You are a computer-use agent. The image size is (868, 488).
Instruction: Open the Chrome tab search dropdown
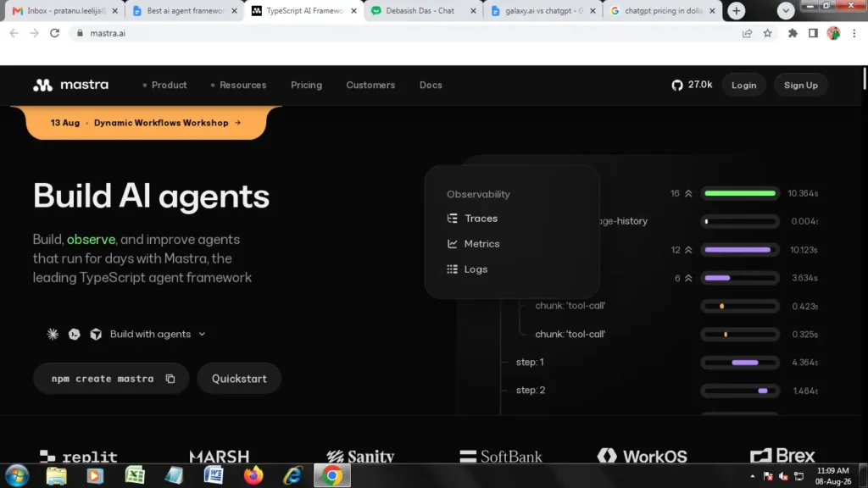coord(786,10)
